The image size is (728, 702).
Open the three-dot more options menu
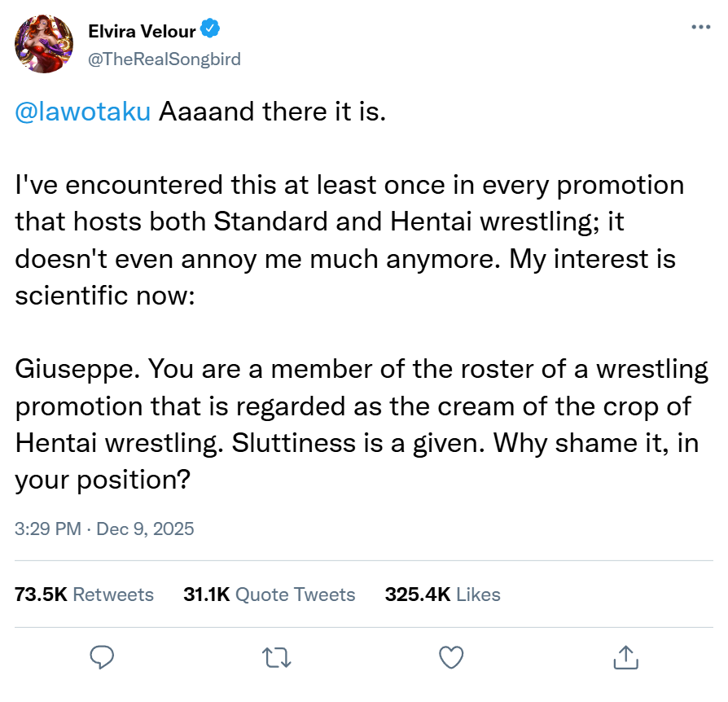click(700, 27)
